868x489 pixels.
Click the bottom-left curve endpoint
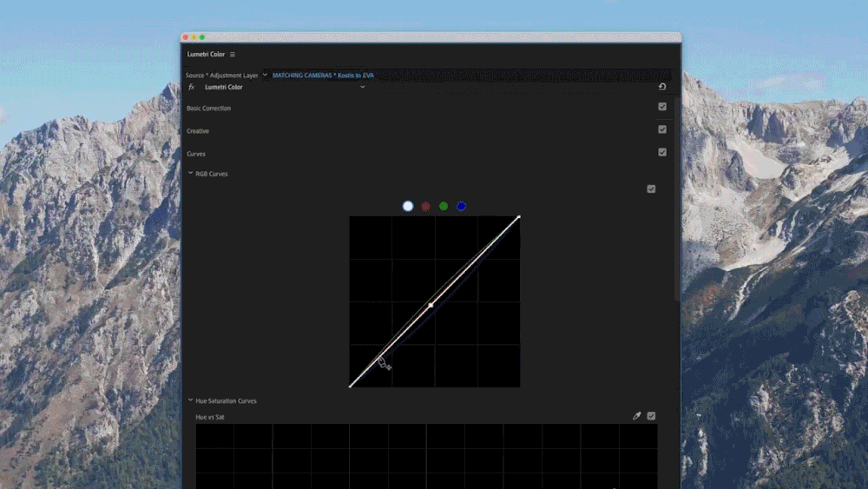click(351, 386)
